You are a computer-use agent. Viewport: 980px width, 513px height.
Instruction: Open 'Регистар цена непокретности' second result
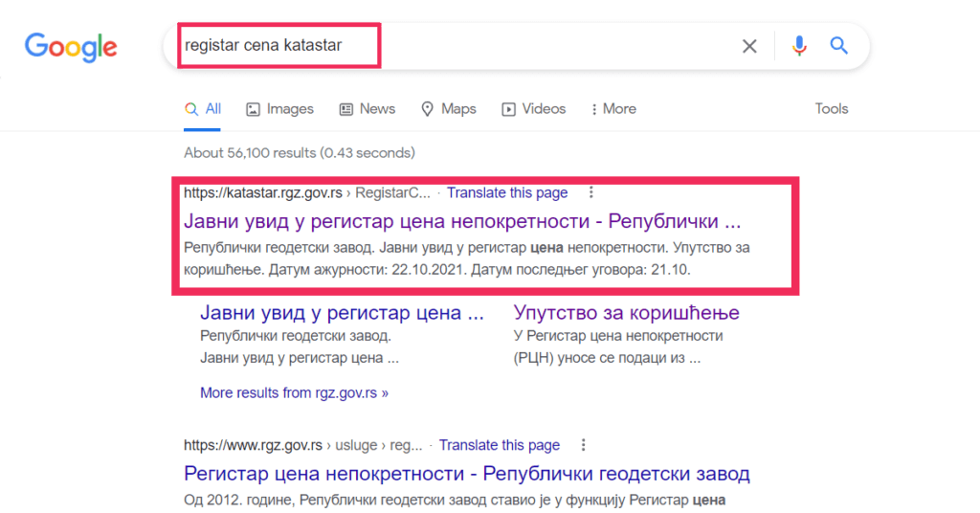point(467,474)
